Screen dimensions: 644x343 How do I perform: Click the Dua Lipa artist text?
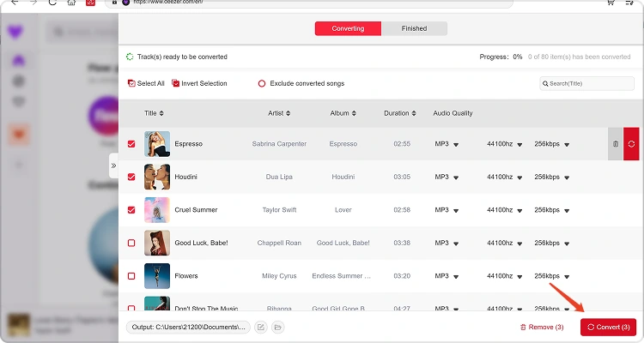point(279,177)
